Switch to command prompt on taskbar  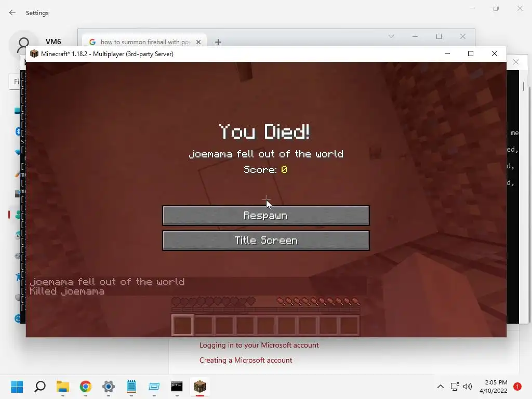tap(177, 387)
